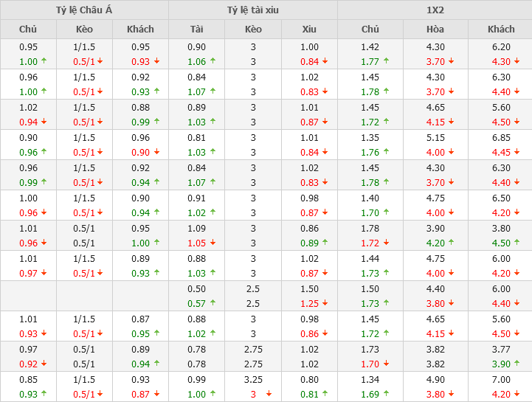532x402 pixels.
Task: Click the red down arrow beside 1.25
Action: tap(325, 304)
